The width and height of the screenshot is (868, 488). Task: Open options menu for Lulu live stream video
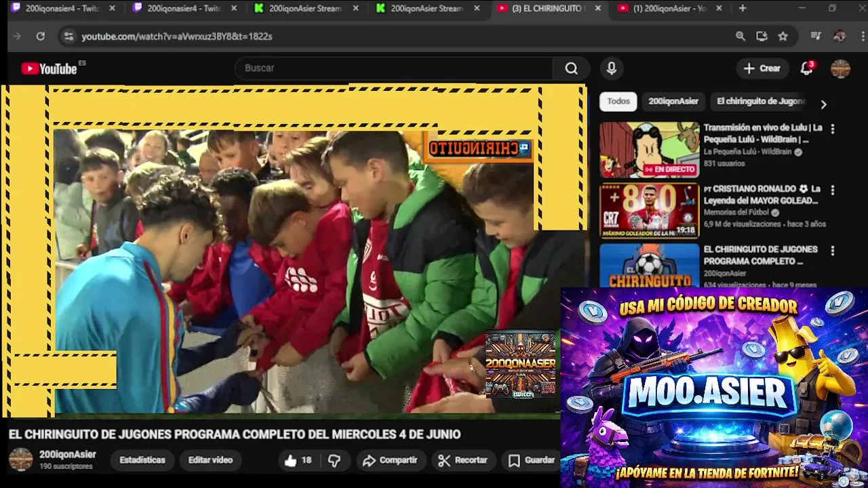point(833,129)
